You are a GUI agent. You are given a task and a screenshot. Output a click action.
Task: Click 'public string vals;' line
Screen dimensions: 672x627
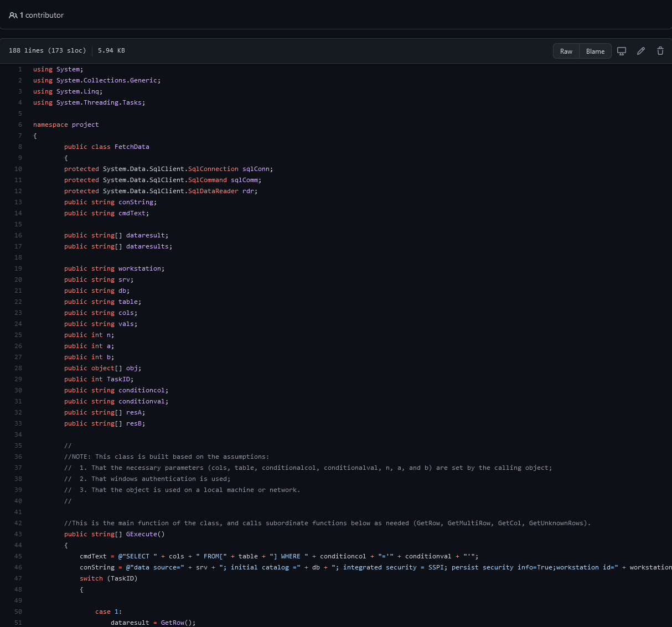click(101, 324)
